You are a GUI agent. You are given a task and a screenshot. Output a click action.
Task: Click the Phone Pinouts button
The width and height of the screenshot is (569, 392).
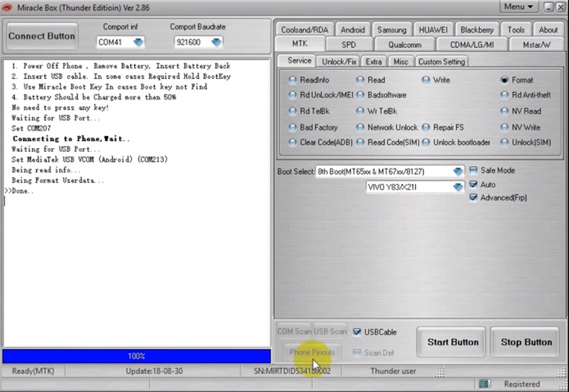pos(312,352)
